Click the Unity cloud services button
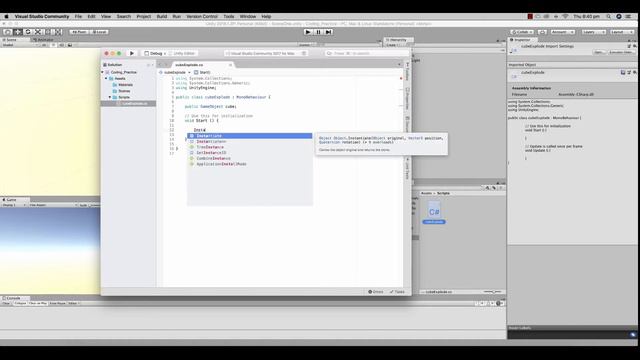 click(542, 32)
